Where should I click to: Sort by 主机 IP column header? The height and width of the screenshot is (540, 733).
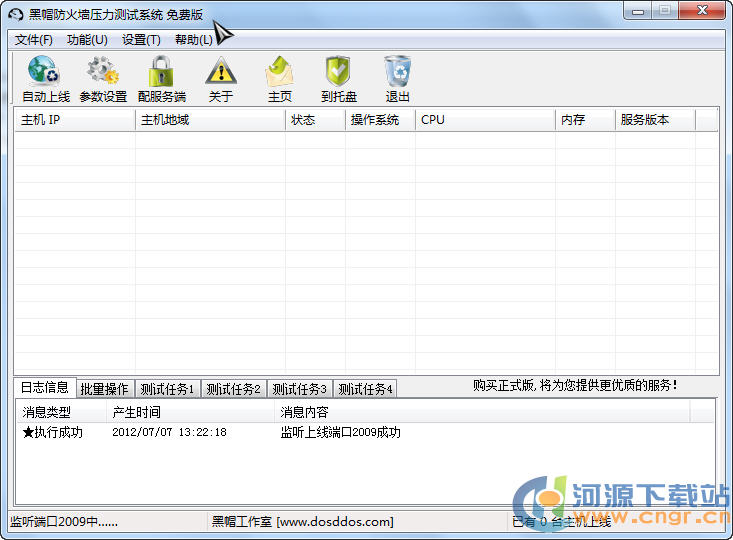coord(75,120)
